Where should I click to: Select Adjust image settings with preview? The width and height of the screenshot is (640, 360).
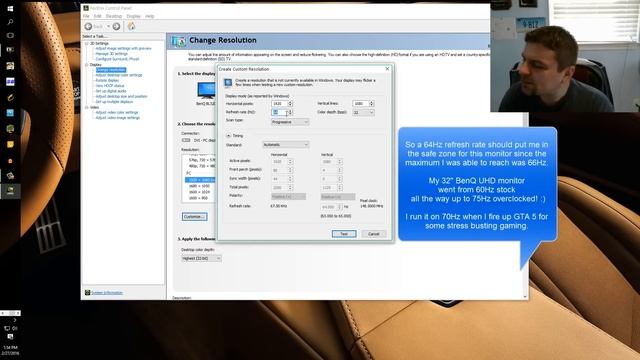tap(123, 49)
